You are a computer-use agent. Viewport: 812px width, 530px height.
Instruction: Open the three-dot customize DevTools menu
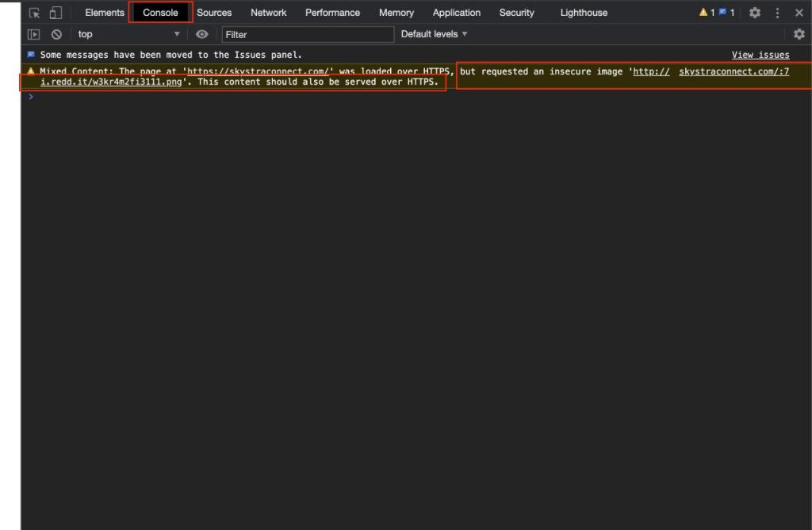pos(777,13)
